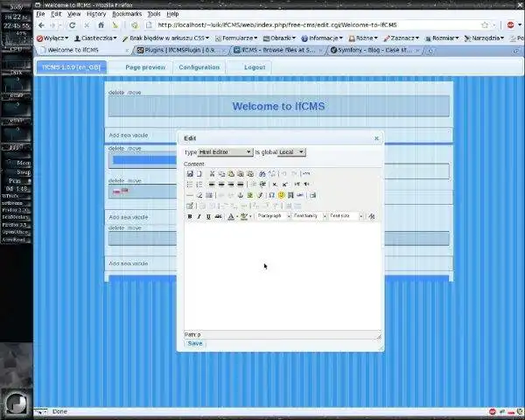Toggle Bold formatting
Image resolution: width=525 pixels, height=420 pixels.
[x=190, y=216]
